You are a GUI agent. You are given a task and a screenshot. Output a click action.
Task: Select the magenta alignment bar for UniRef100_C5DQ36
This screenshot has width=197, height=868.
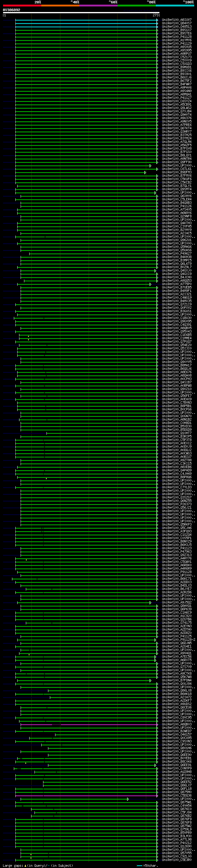86,796
